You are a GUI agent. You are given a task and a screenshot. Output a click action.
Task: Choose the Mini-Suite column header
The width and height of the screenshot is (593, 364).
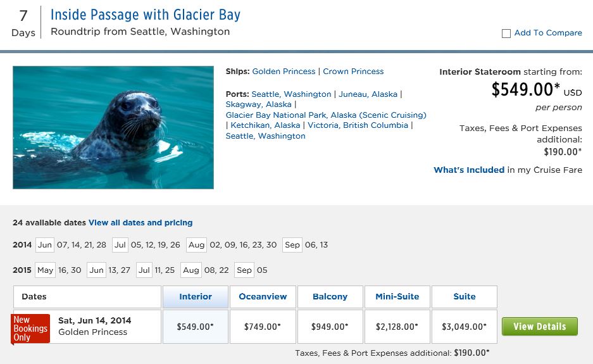397,296
